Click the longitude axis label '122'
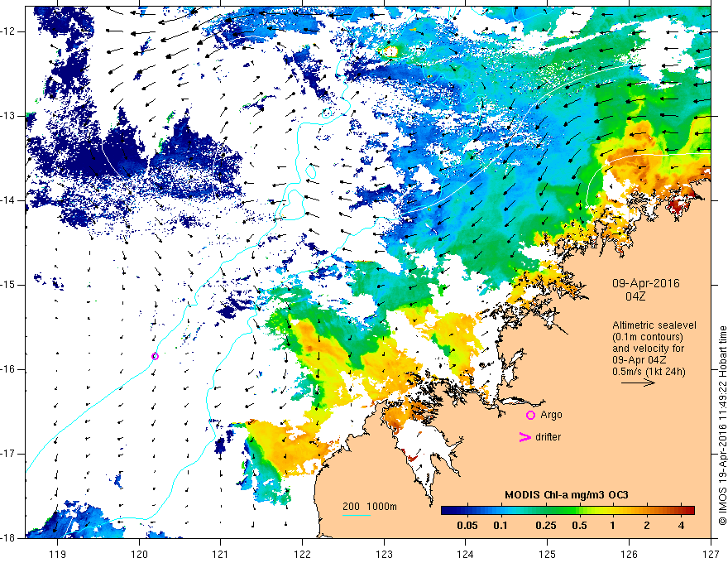 pyautogui.click(x=302, y=554)
